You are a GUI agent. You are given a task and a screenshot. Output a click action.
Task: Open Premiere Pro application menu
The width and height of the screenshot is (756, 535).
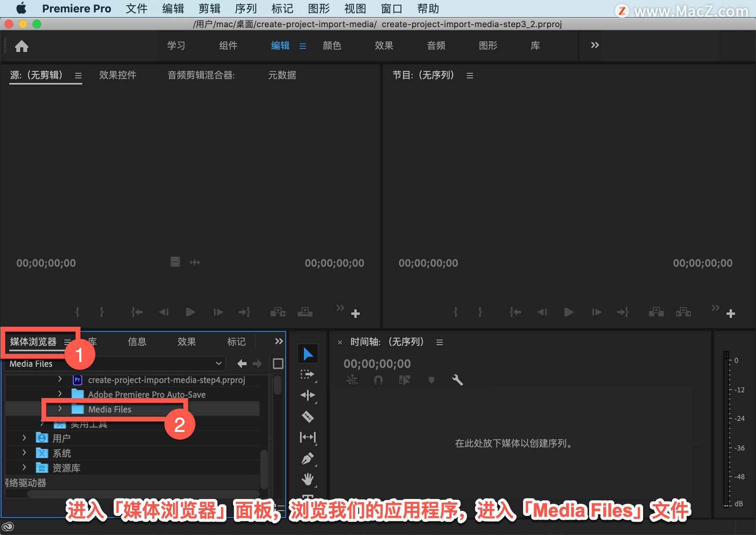click(76, 9)
